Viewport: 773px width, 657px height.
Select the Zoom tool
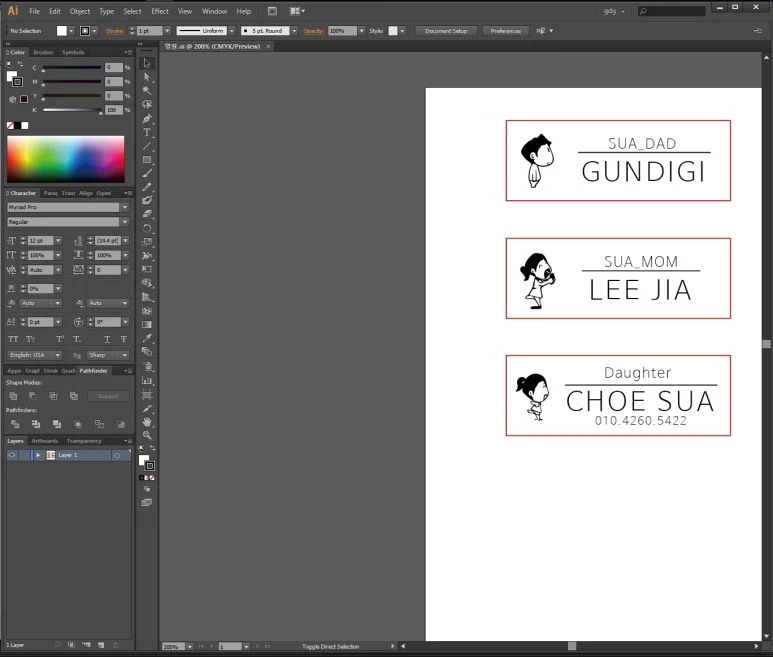point(147,436)
